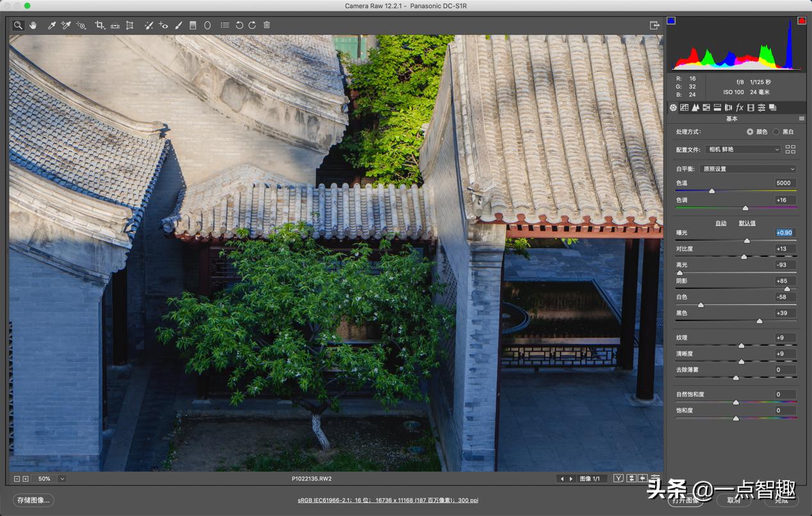Go to next image arrow
Screen dimensions: 812x516
(x=571, y=479)
